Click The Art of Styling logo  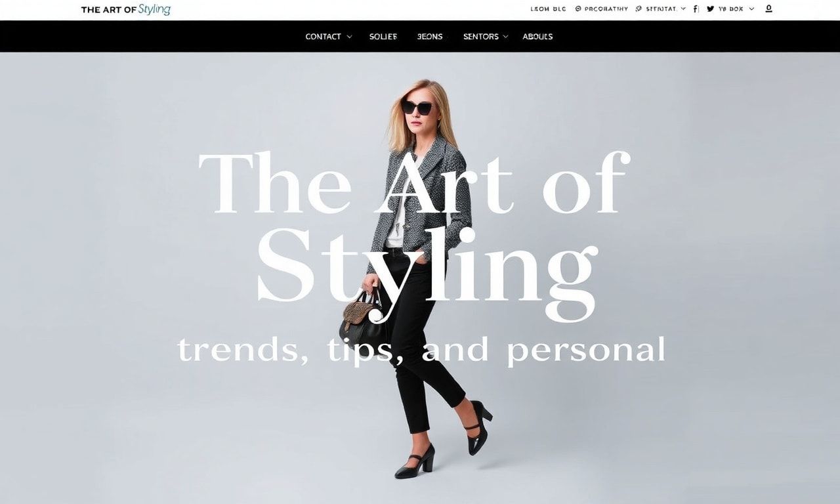coord(126,9)
